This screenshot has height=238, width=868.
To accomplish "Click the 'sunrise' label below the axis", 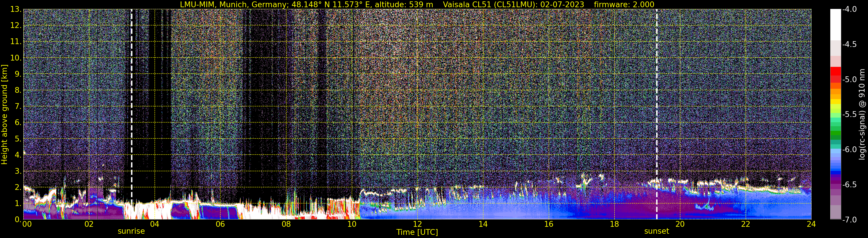I will pos(131,231).
